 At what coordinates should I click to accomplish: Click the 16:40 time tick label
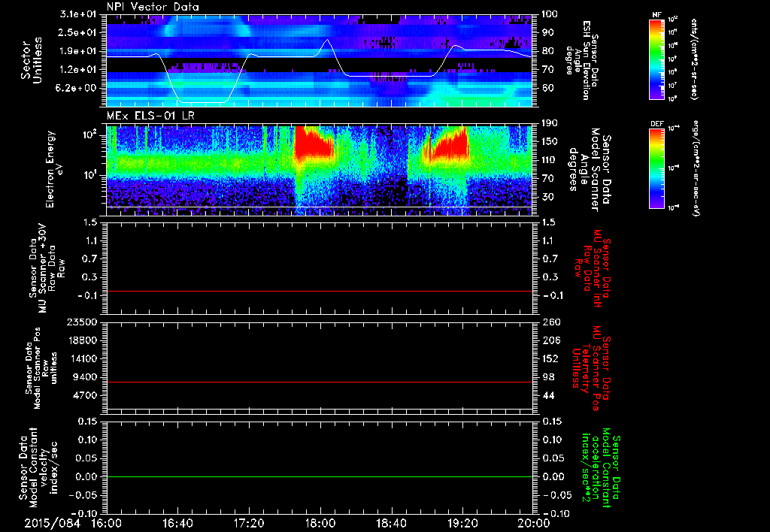click(177, 523)
